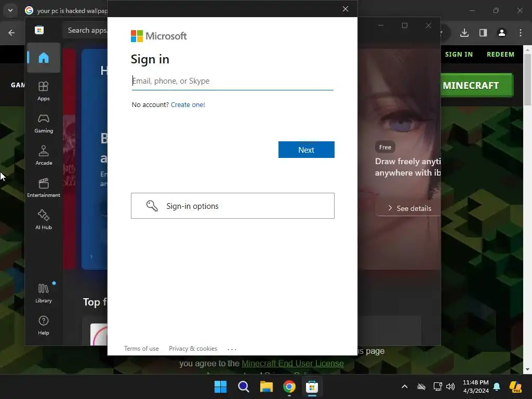Open Chrome three-dot menu
The image size is (532, 399).
[521, 33]
